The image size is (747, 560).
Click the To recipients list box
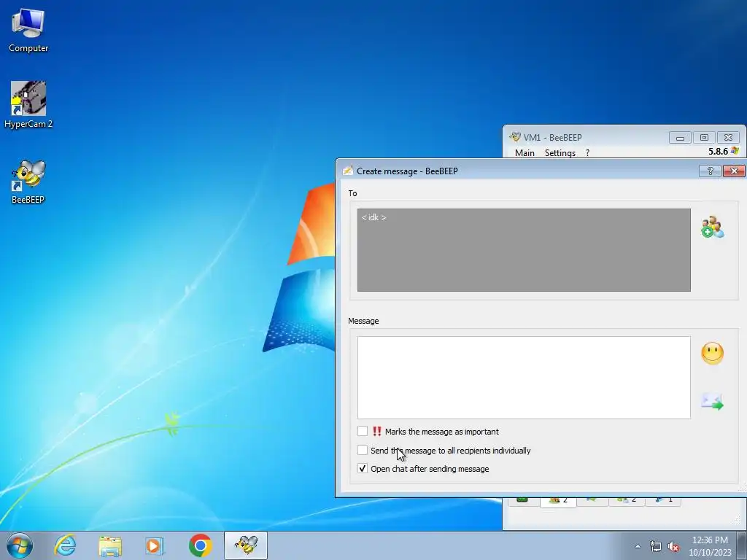click(524, 250)
